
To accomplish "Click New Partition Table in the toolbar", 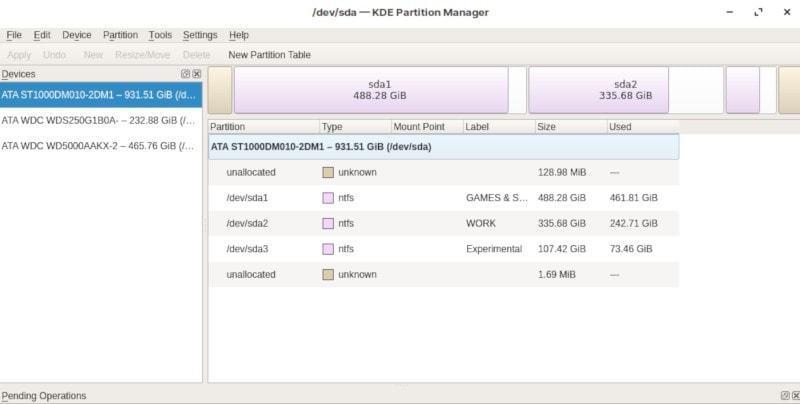I will click(x=269, y=55).
